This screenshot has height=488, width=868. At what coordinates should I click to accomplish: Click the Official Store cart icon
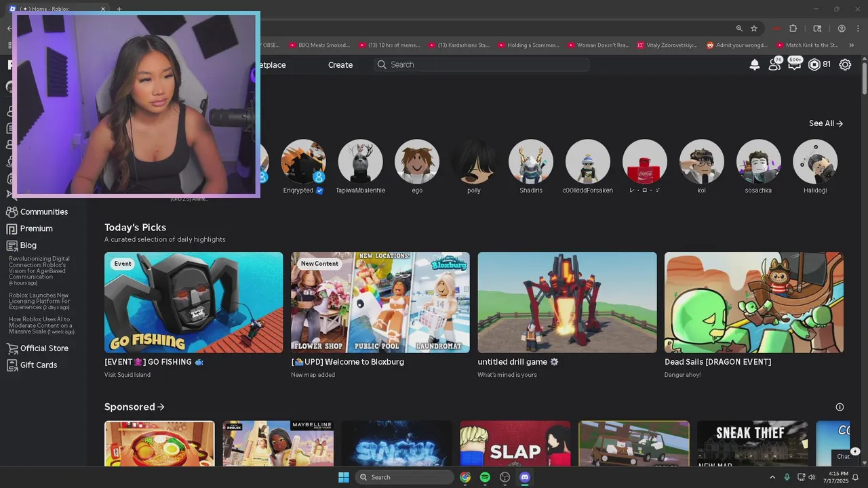pyautogui.click(x=12, y=348)
